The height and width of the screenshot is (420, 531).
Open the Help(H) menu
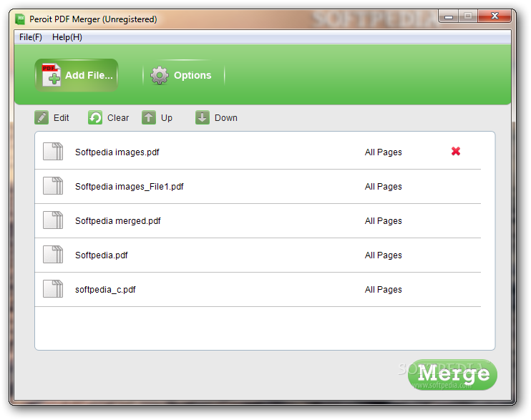coord(67,37)
